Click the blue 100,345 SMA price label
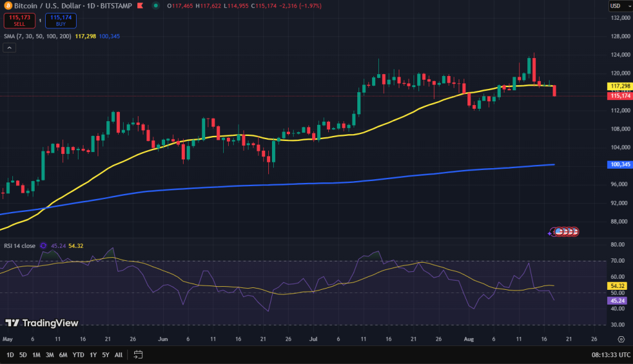Viewport: 633px width, 364px height. (x=618, y=164)
